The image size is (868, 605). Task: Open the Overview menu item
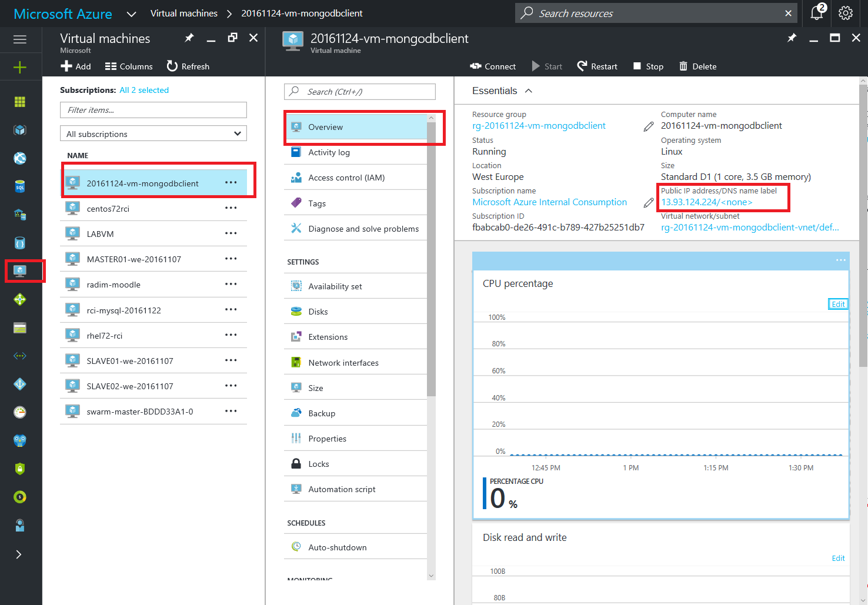356,127
